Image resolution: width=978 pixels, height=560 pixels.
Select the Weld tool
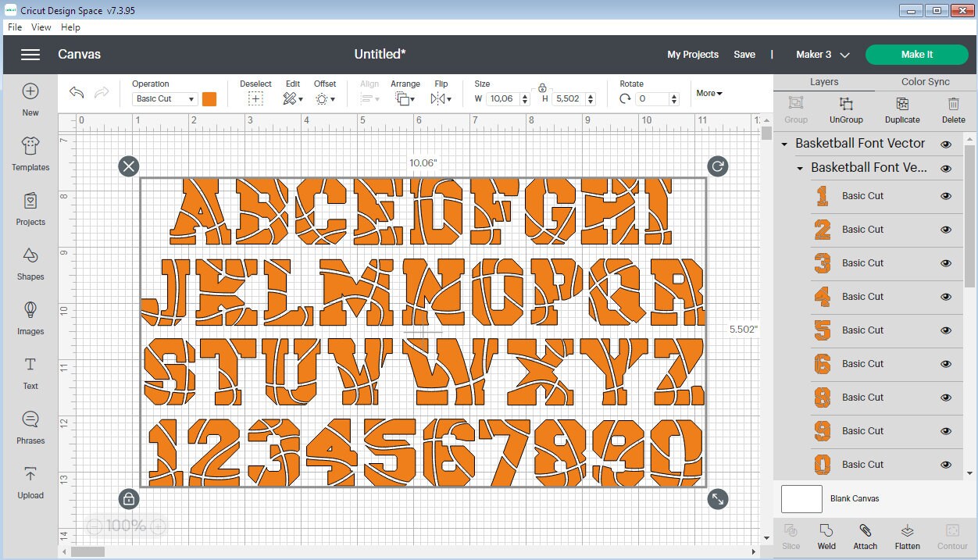tap(826, 537)
